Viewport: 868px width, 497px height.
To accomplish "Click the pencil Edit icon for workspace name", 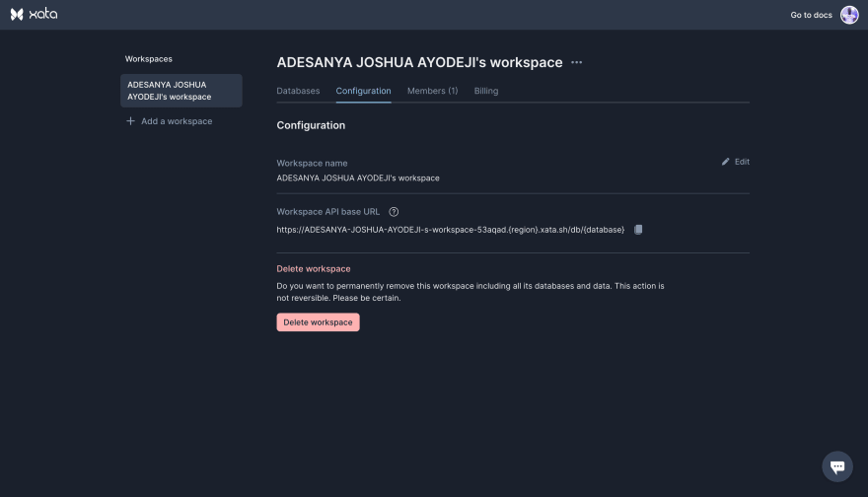I will point(726,162).
